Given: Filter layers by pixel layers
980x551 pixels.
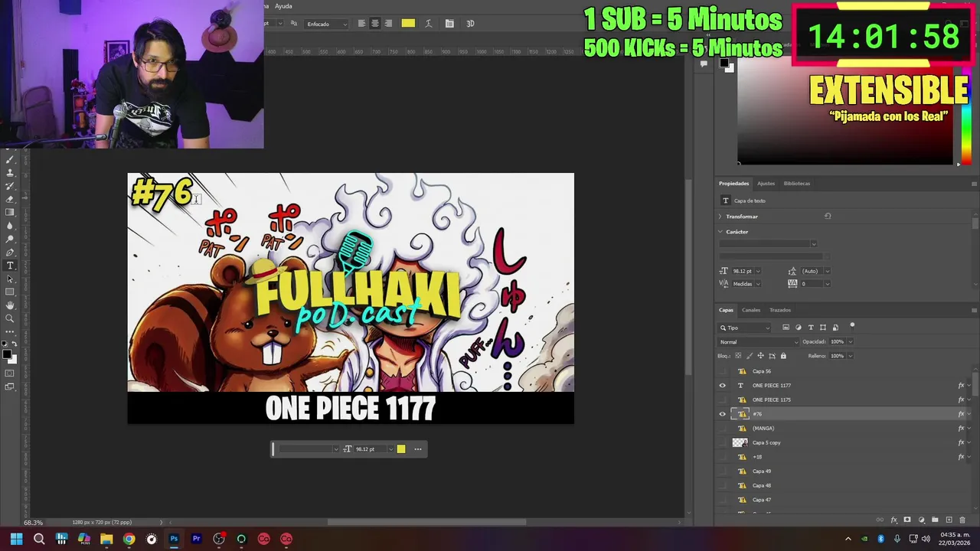Looking at the screenshot, I should (x=786, y=328).
